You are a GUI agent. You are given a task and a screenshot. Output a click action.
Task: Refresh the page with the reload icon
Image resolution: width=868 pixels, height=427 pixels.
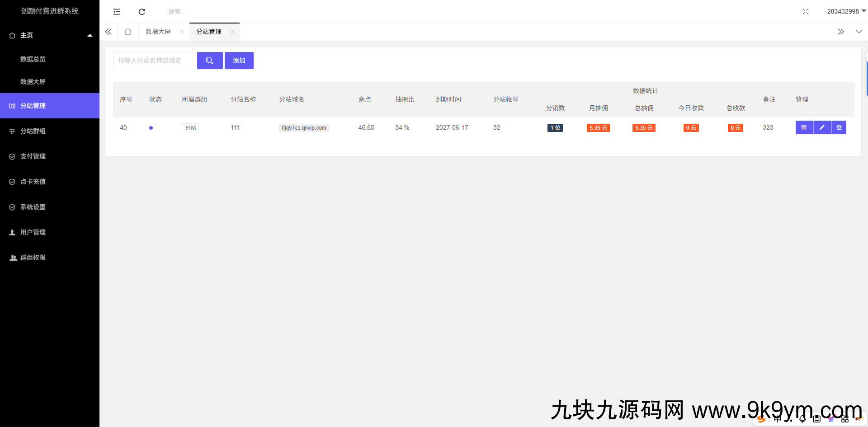tap(142, 11)
